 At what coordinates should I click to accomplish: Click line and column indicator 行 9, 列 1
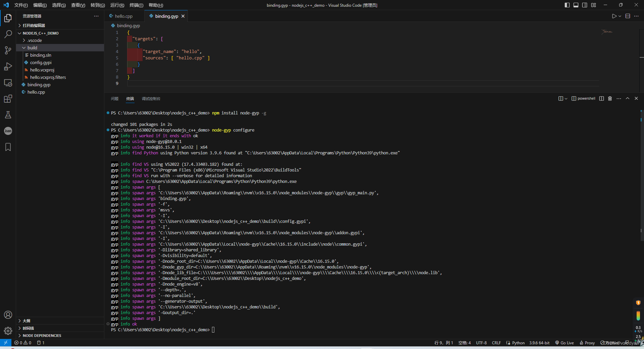(443, 343)
